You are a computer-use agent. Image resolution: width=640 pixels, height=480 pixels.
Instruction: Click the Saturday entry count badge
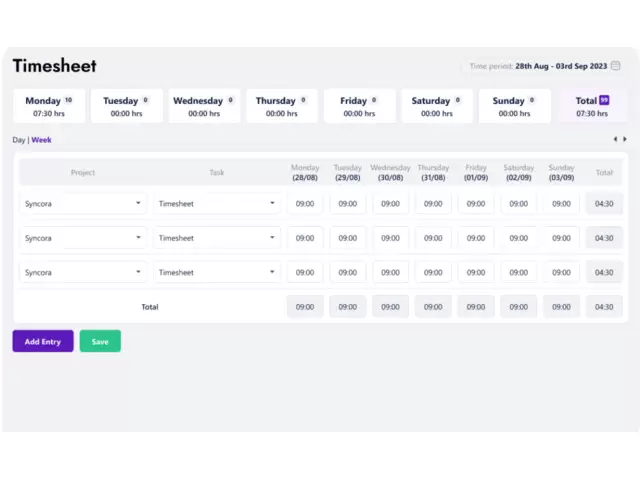point(457,100)
